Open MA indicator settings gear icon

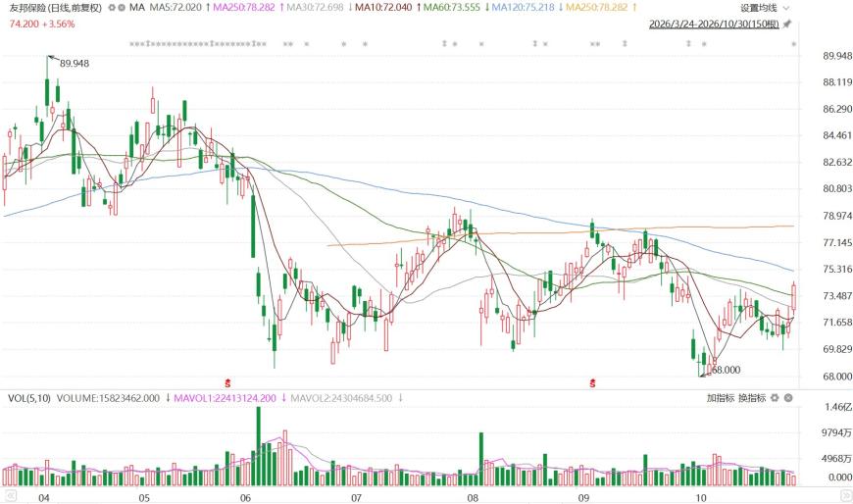pyautogui.click(x=112, y=8)
